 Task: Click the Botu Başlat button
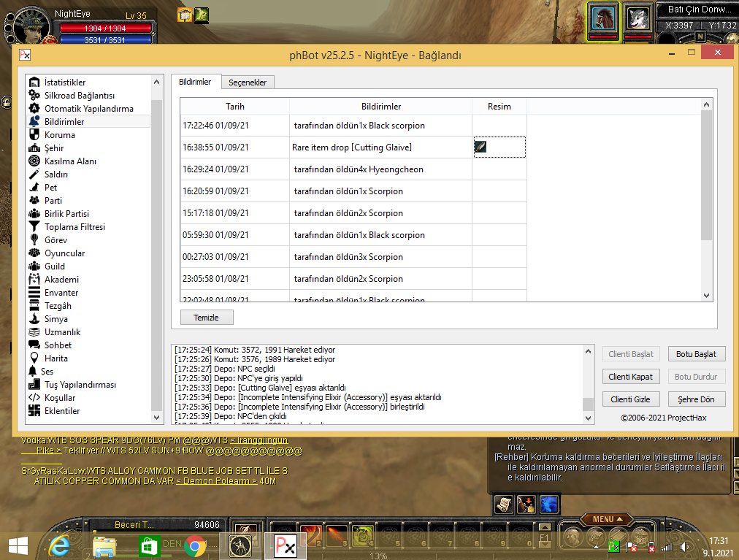696,354
